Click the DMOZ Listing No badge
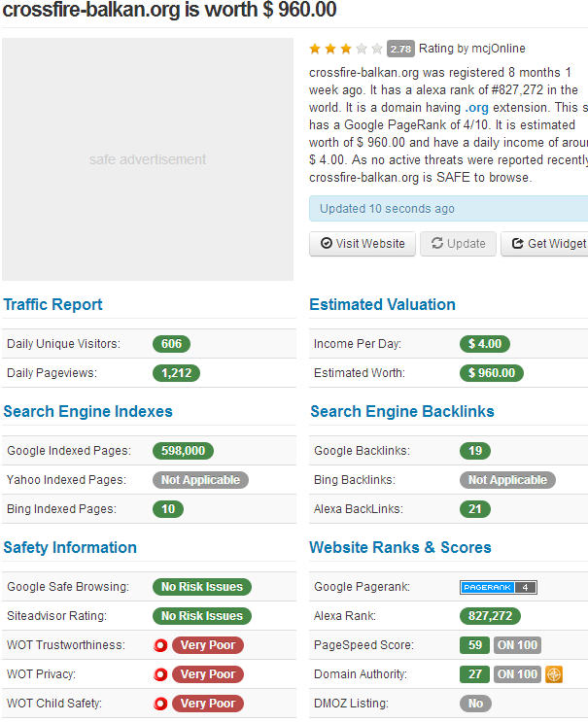The image size is (588, 722). 475,704
